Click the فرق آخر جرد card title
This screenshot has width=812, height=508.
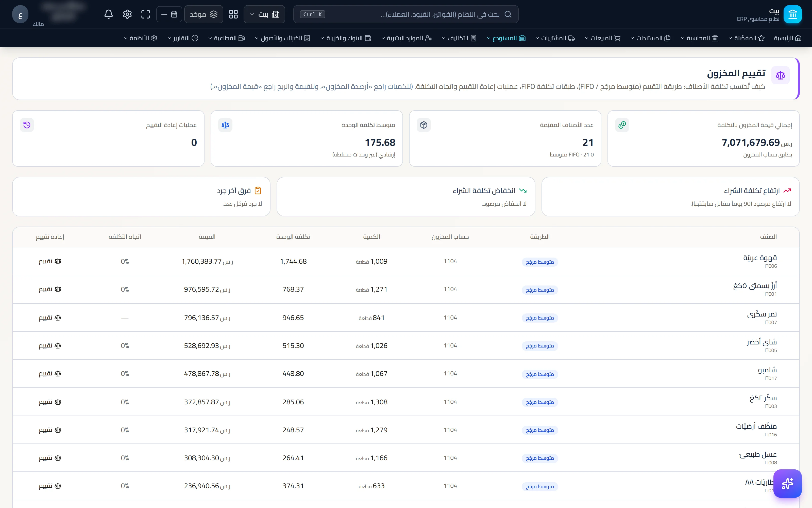tap(234, 190)
